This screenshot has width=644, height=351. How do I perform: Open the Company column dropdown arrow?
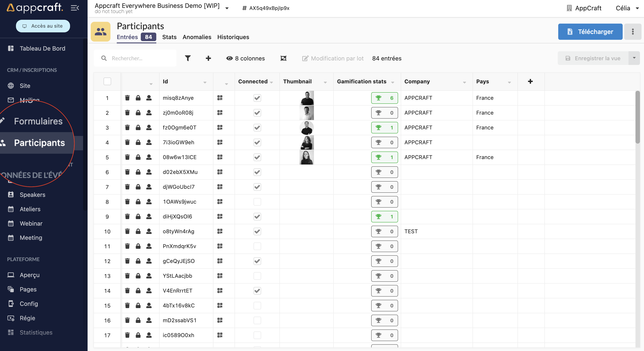pos(464,82)
